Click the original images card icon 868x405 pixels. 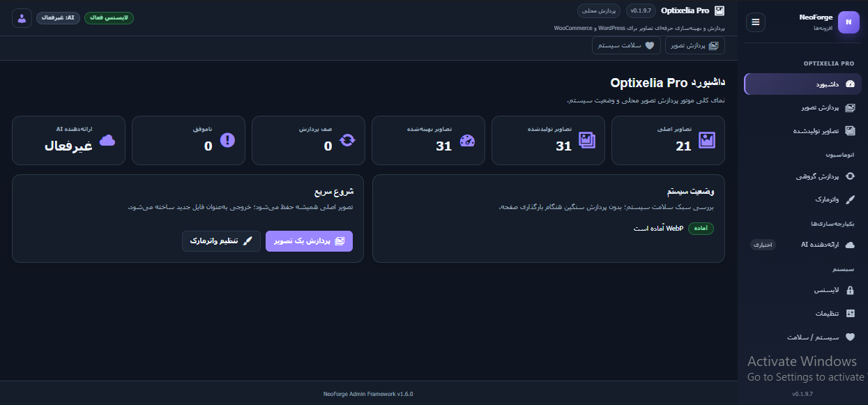[x=707, y=141]
